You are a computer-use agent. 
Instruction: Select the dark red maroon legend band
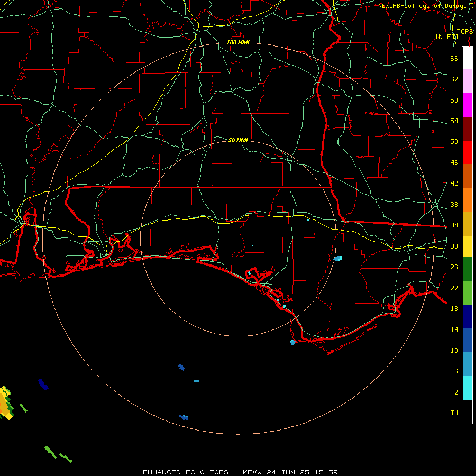(x=467, y=129)
